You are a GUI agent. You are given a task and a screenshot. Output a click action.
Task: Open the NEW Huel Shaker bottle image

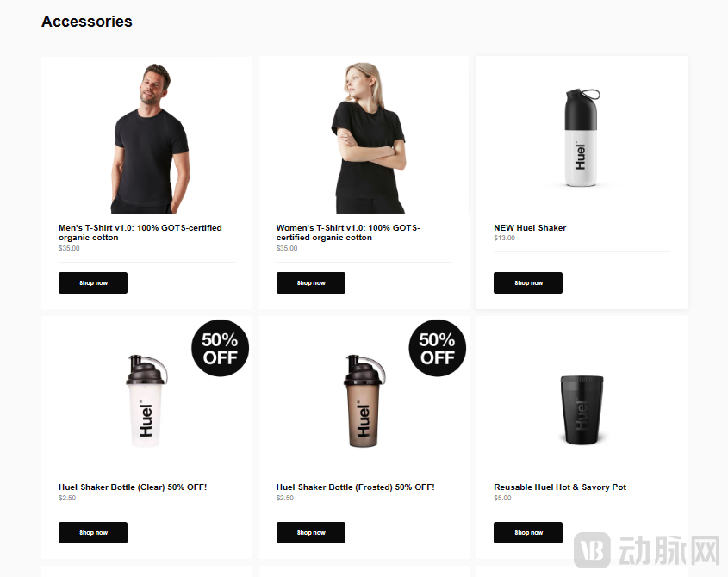(x=582, y=138)
